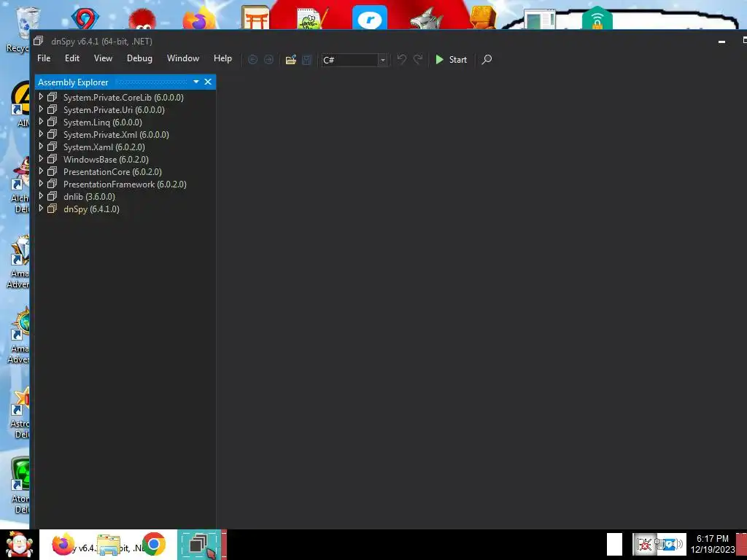Open the File menu
This screenshot has height=560, width=747.
pos(44,58)
